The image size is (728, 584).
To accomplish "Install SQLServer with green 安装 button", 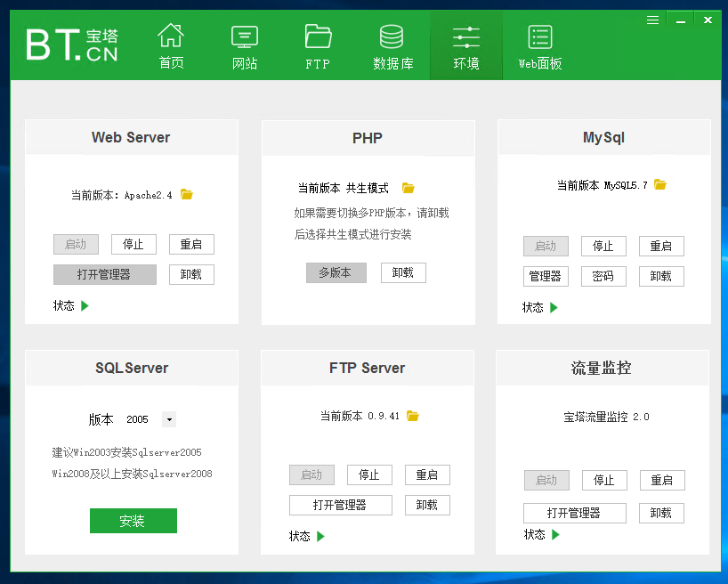I will pos(133,521).
